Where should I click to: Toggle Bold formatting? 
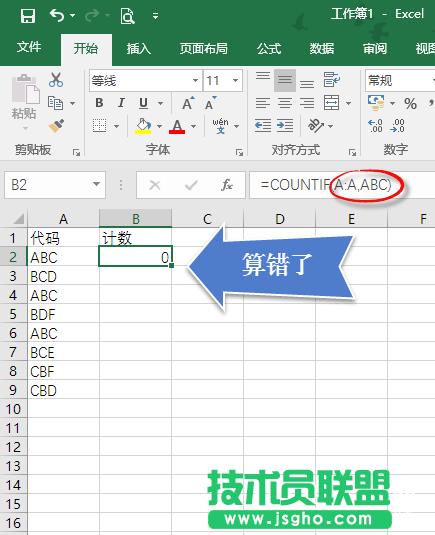click(x=99, y=103)
